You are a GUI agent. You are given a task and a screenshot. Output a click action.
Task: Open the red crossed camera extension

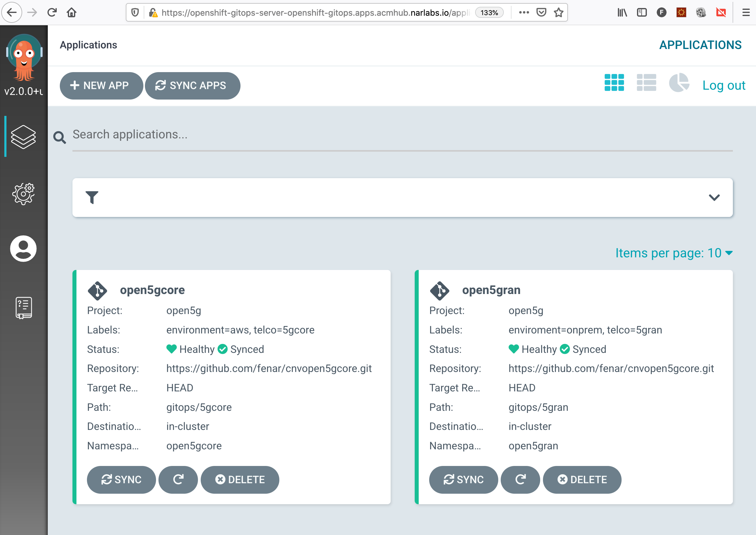tap(721, 13)
